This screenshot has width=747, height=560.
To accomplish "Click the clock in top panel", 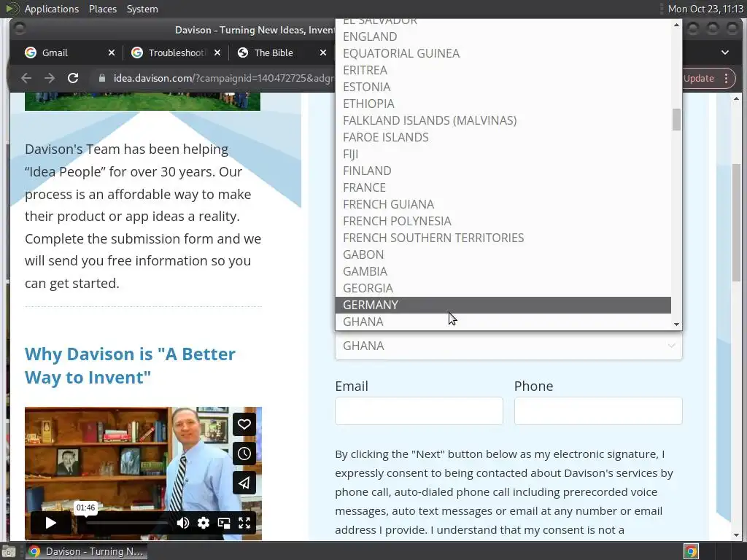I will [705, 9].
